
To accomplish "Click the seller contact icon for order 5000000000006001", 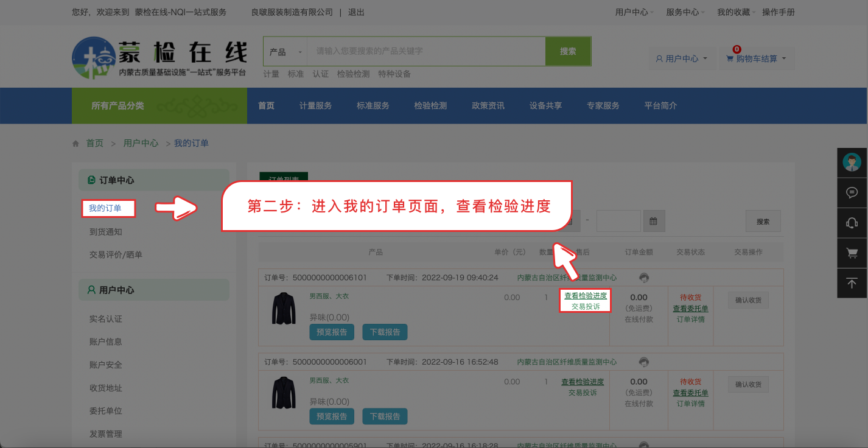I will pyautogui.click(x=644, y=362).
